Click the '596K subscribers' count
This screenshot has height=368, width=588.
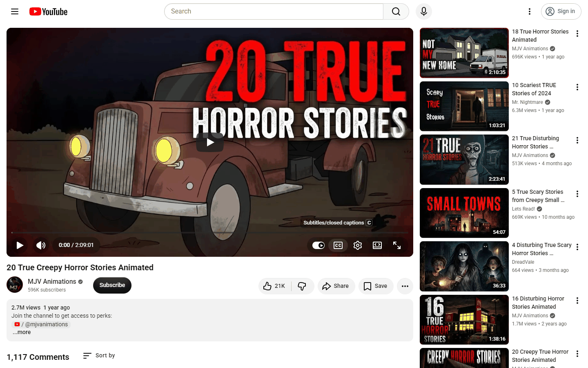point(47,290)
